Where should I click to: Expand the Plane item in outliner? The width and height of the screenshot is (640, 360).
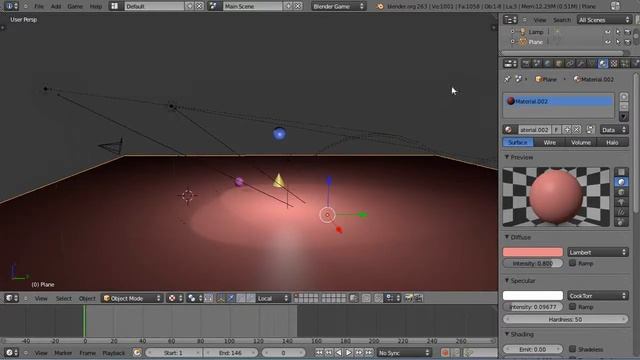click(513, 42)
